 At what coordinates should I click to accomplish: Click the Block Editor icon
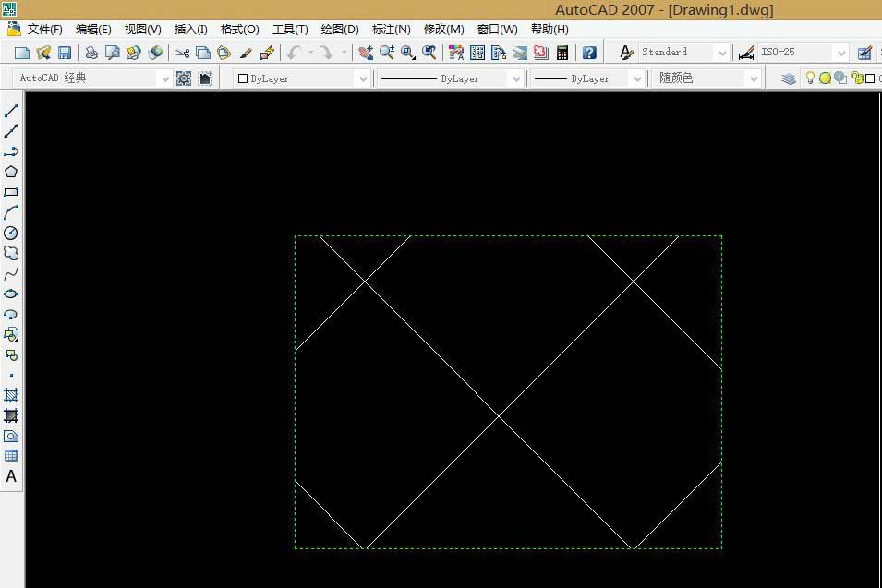tap(267, 53)
